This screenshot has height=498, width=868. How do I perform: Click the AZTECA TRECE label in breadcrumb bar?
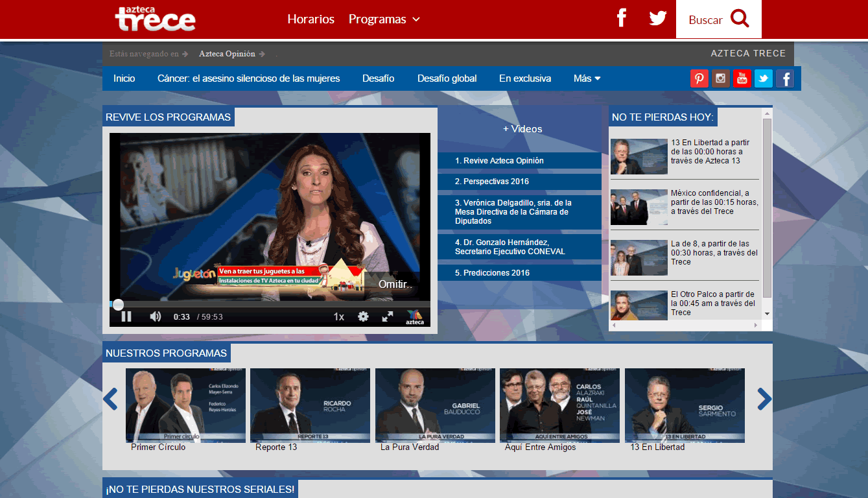[x=748, y=54]
